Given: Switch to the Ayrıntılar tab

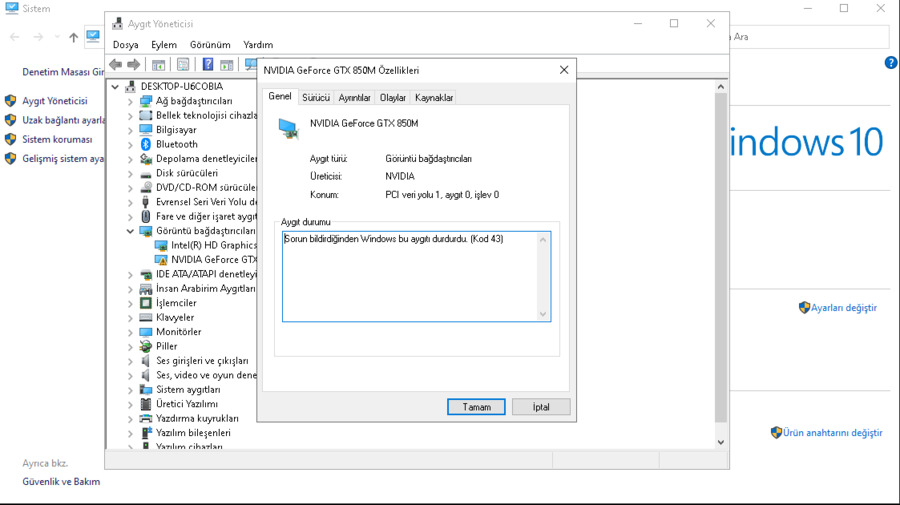Looking at the screenshot, I should click(x=354, y=98).
